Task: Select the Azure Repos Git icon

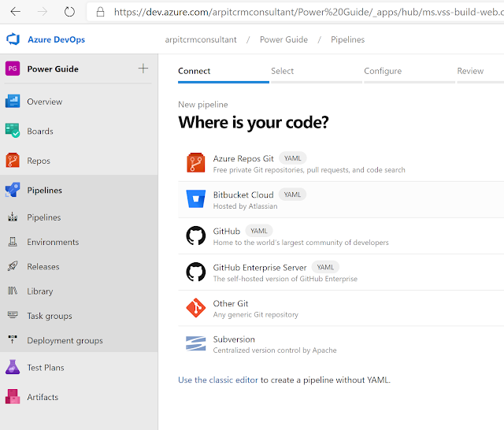Action: pyautogui.click(x=195, y=163)
